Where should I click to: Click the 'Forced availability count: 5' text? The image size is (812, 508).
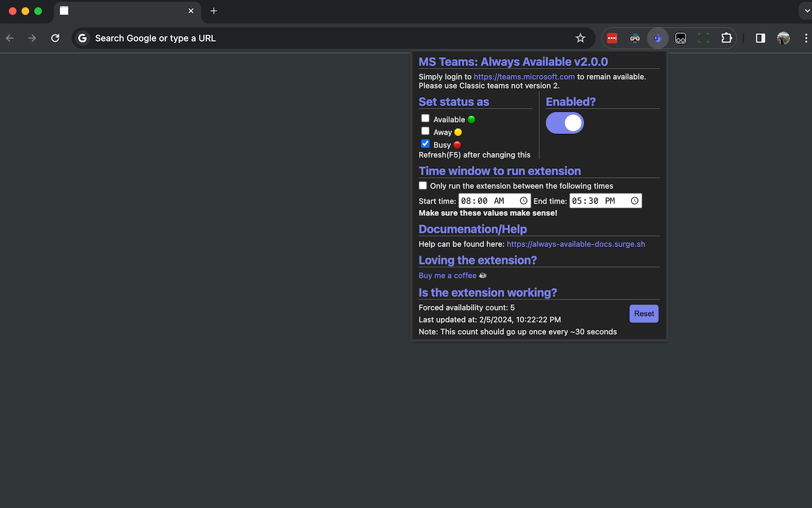click(x=467, y=307)
